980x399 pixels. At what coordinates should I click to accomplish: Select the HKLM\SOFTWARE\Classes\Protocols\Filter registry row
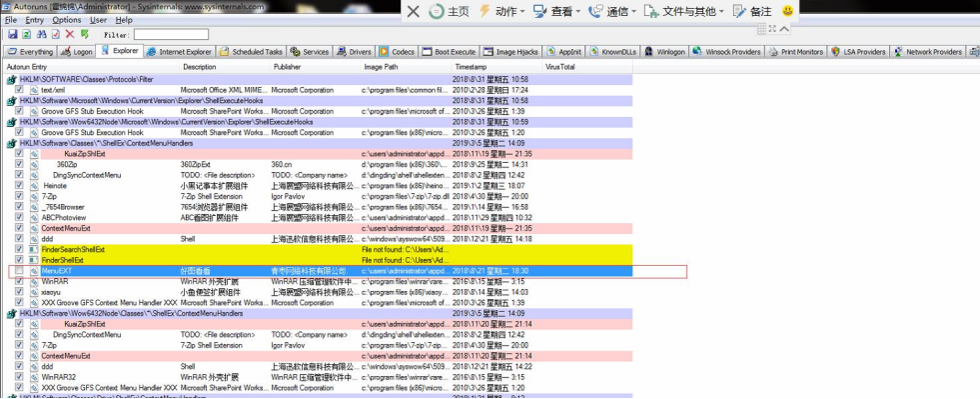(319, 79)
